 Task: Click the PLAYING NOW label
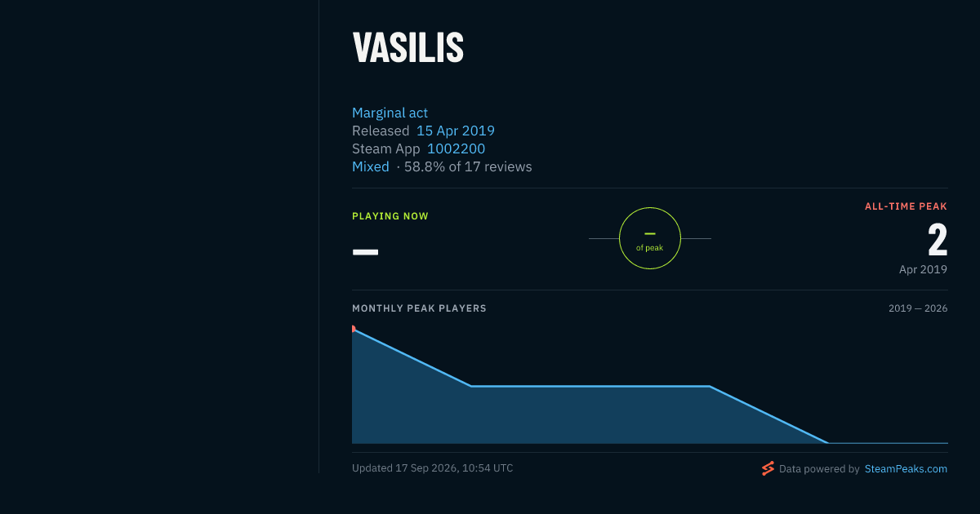pos(390,216)
